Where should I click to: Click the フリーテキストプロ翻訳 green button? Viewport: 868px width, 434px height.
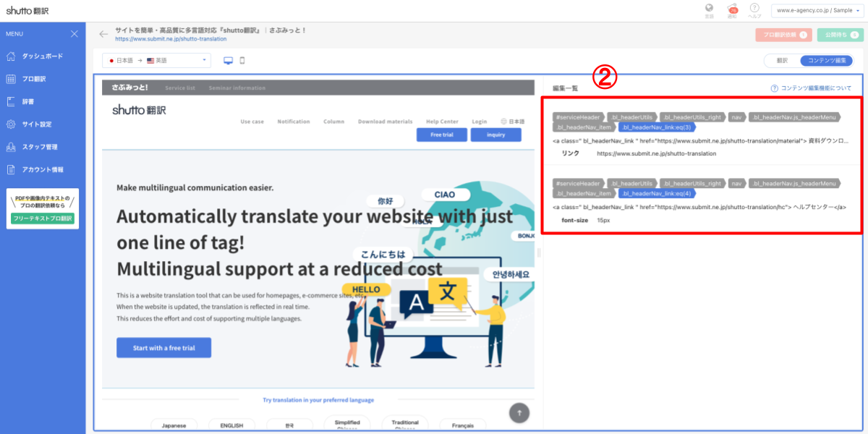point(43,218)
